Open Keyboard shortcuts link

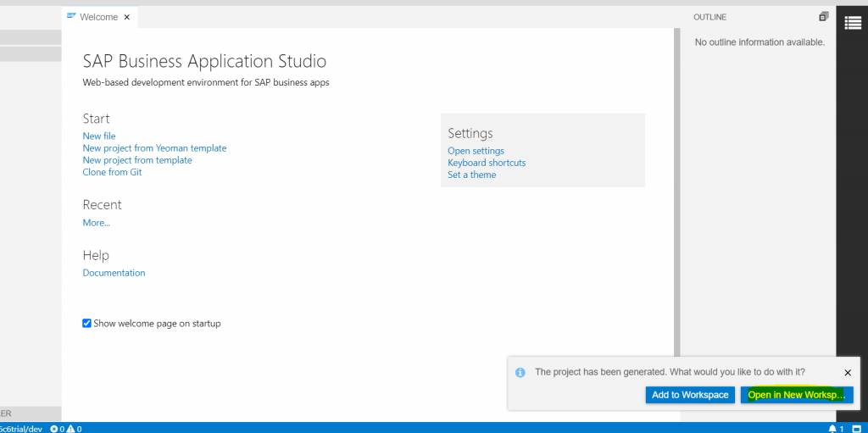click(x=487, y=163)
